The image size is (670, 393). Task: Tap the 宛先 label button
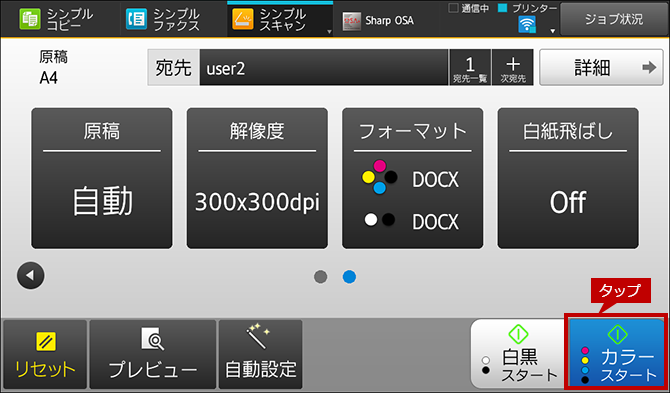click(173, 67)
